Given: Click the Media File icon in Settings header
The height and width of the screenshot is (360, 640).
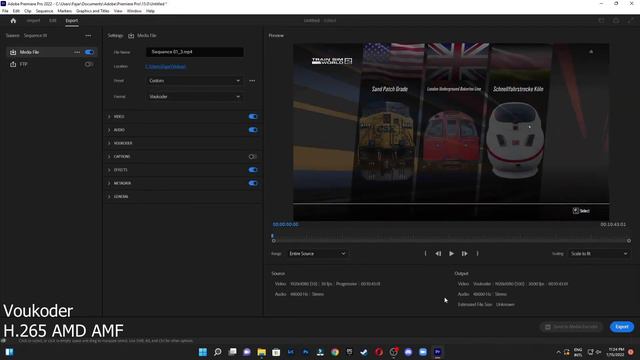Looking at the screenshot, I should click(x=131, y=36).
